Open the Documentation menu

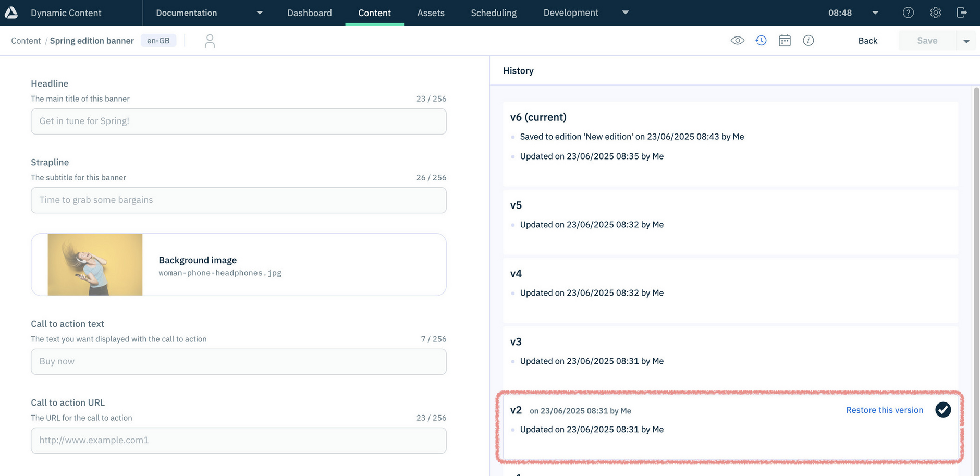[186, 13]
